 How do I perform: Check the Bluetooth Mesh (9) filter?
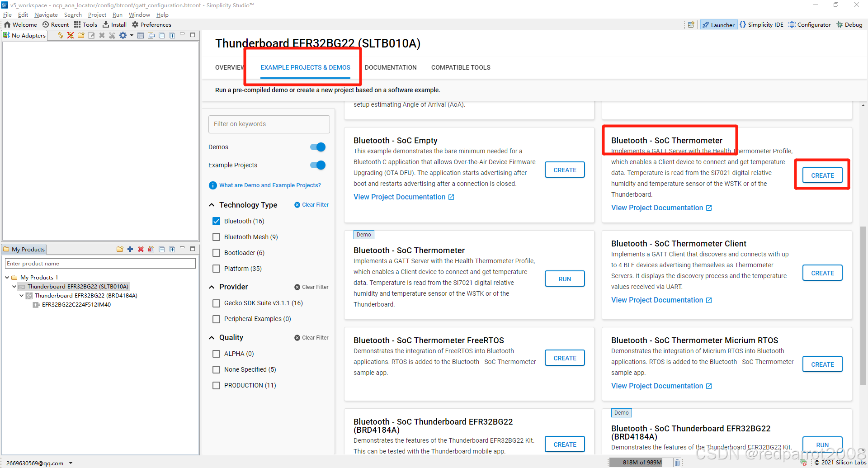pos(217,237)
